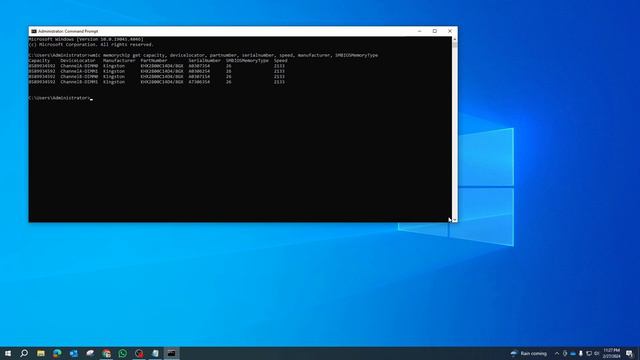Show hidden system tray icons
The height and width of the screenshot is (360, 640).
coord(557,353)
